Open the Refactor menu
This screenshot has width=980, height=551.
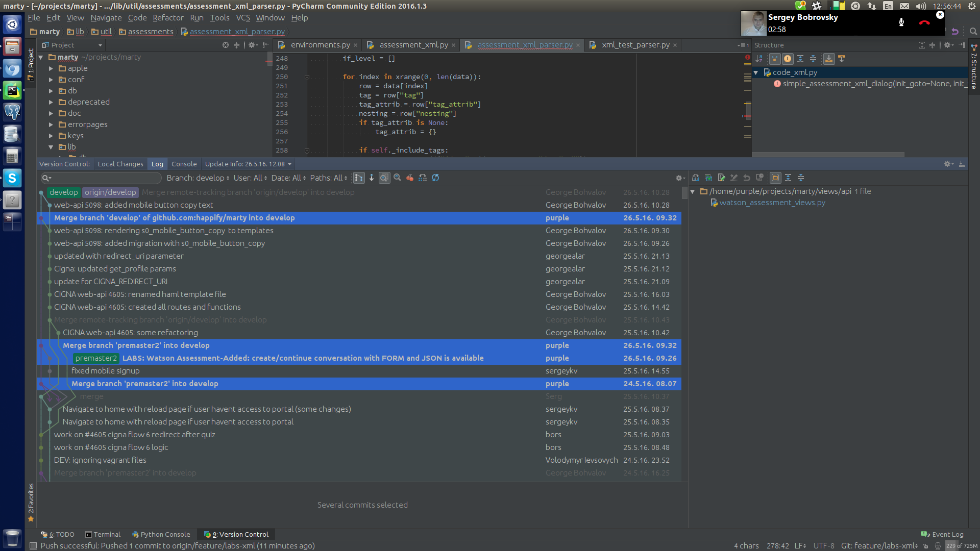(x=168, y=18)
